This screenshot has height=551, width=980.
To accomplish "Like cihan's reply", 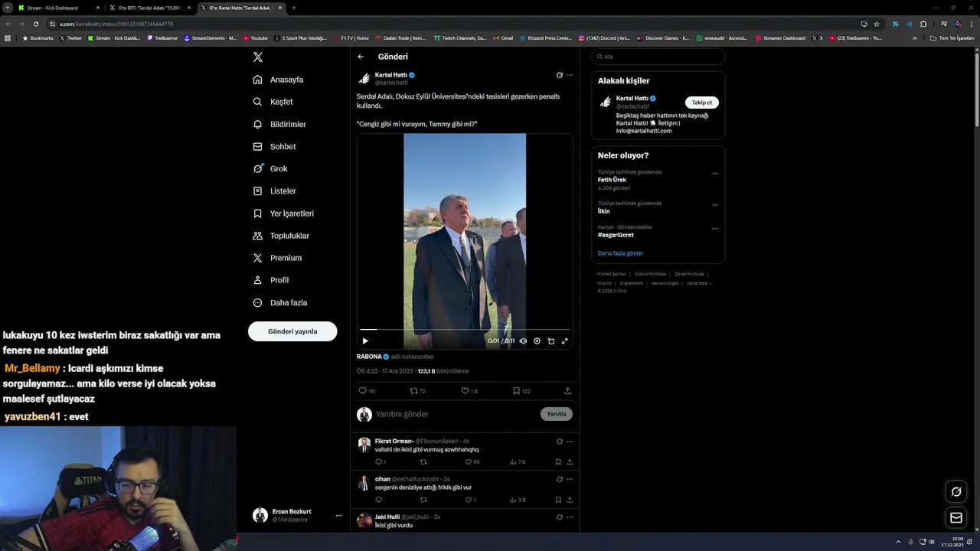I will tap(470, 500).
